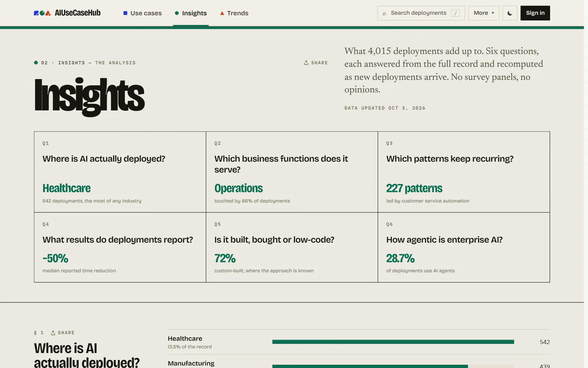Open Q4 card What results do deployments report
Screen dimensions: 588x368
[120, 247]
